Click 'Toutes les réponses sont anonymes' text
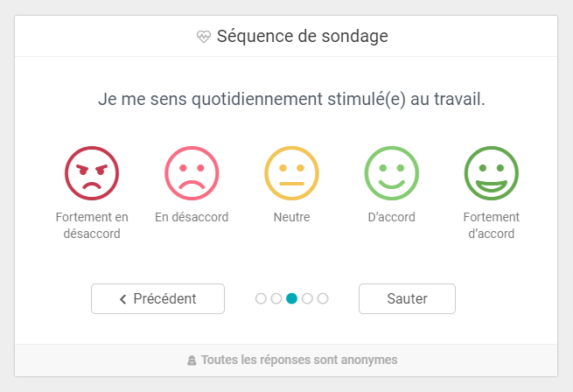The height and width of the screenshot is (392, 573). 299,360
